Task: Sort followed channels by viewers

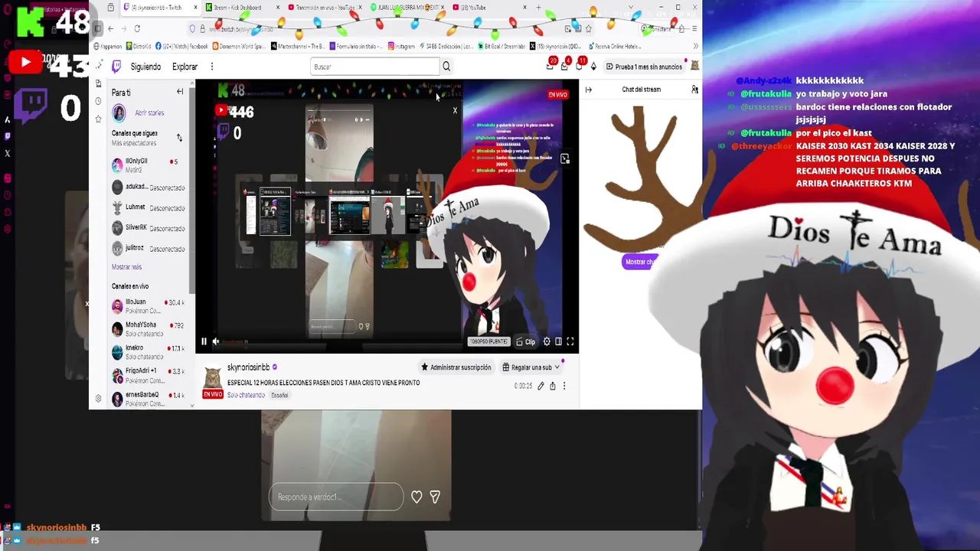Action: pos(179,138)
